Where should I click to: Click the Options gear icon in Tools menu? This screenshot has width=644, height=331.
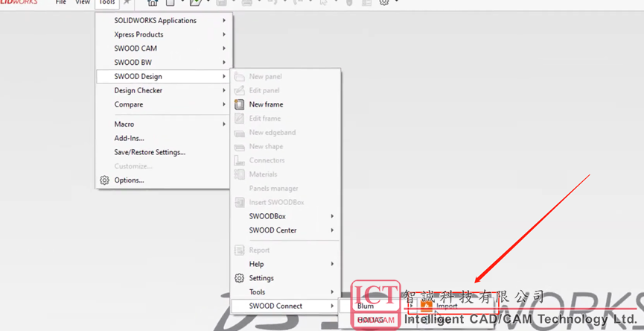(104, 180)
